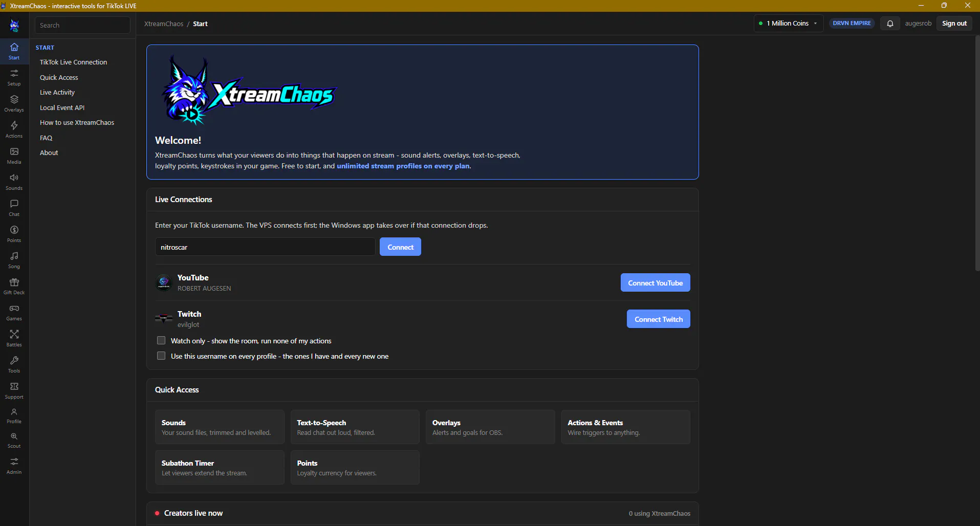The height and width of the screenshot is (526, 980).
Task: Open the Sounds quick access card
Action: click(220, 427)
